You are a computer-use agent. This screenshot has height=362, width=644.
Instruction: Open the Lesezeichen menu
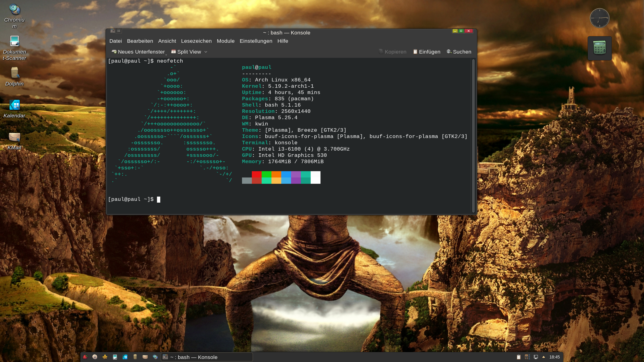196,41
